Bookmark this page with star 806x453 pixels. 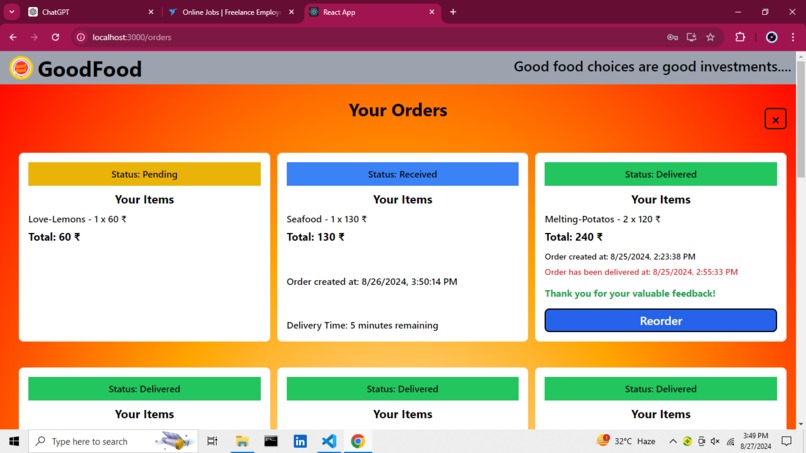[x=710, y=37]
